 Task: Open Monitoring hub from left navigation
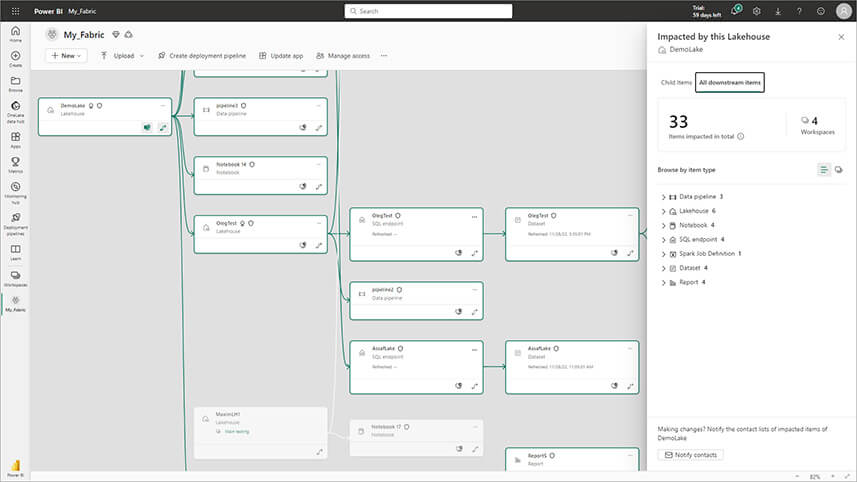click(x=15, y=190)
